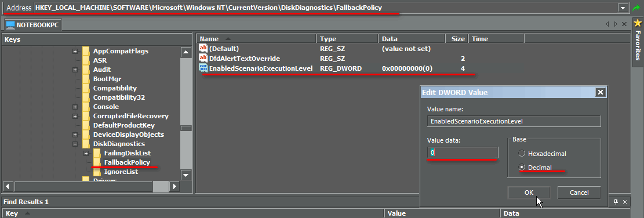The width and height of the screenshot is (644, 218).
Task: Click the REG_DWORD type cell
Action: [340, 68]
